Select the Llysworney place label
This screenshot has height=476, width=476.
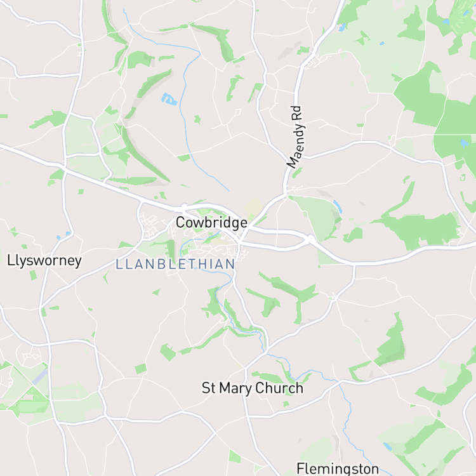[44, 260]
